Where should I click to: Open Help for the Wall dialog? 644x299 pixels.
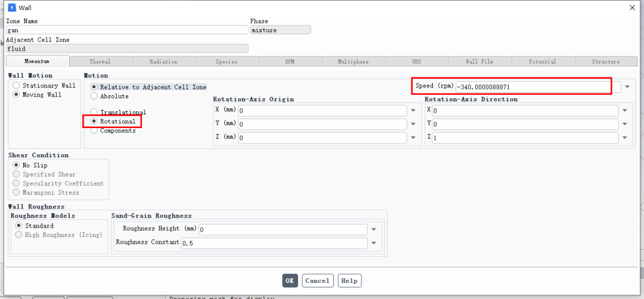tap(349, 281)
